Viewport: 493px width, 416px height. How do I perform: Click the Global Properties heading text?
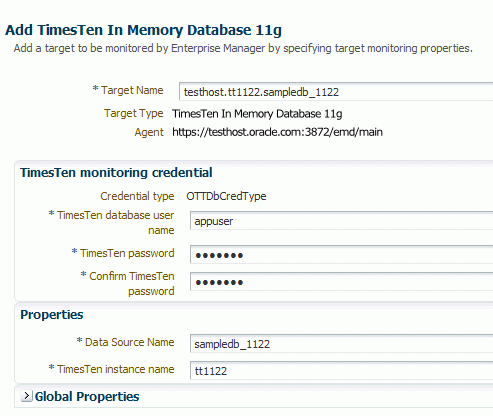87,396
